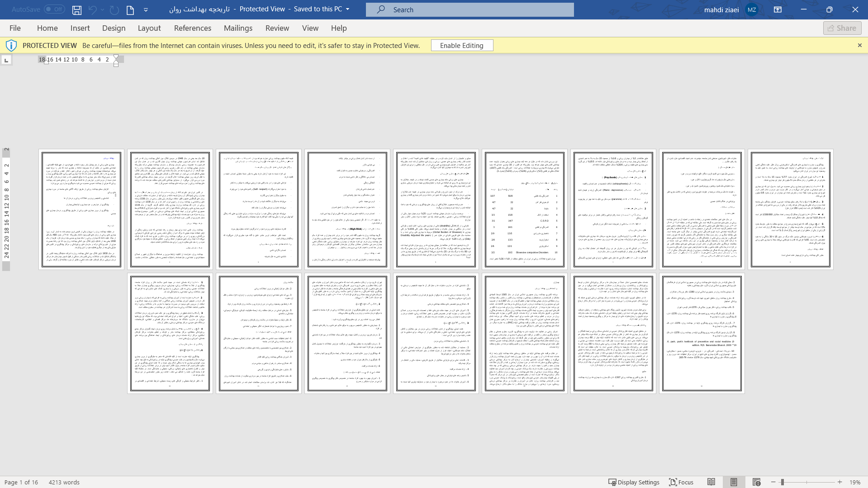The image size is (868, 488).
Task: Click the Zoom Out minus button
Action: tap(773, 482)
